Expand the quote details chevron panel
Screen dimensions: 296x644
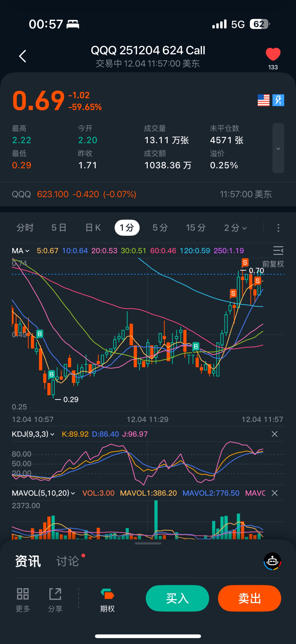click(x=278, y=148)
